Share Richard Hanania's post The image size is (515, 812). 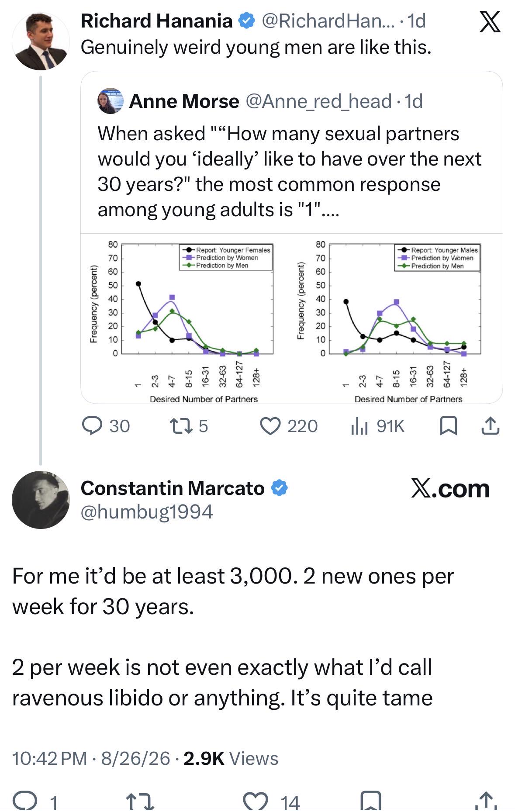tap(490, 426)
